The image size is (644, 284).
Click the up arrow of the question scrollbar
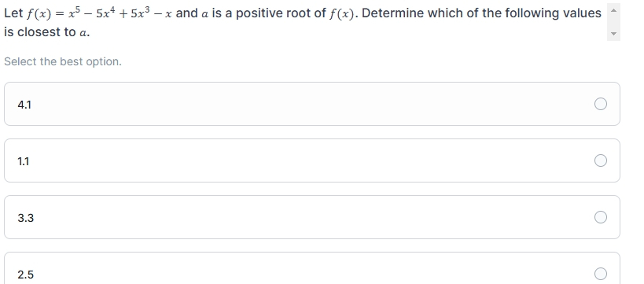[x=613, y=10]
